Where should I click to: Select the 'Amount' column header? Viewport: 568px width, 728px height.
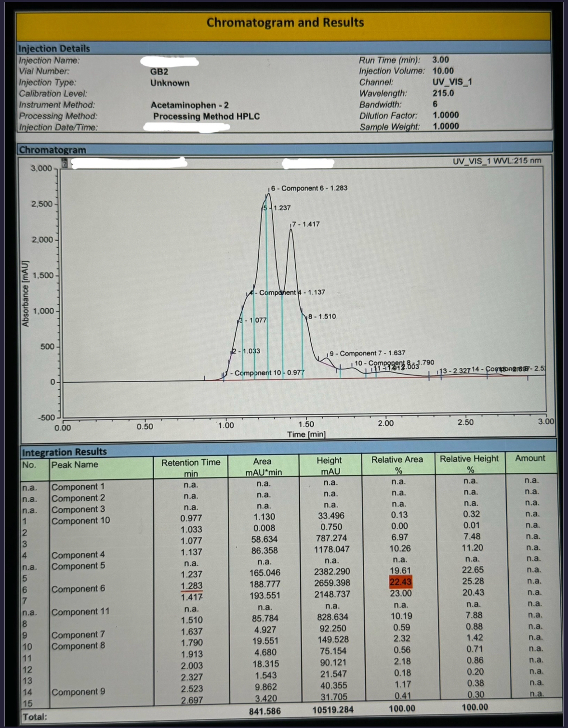click(530, 458)
